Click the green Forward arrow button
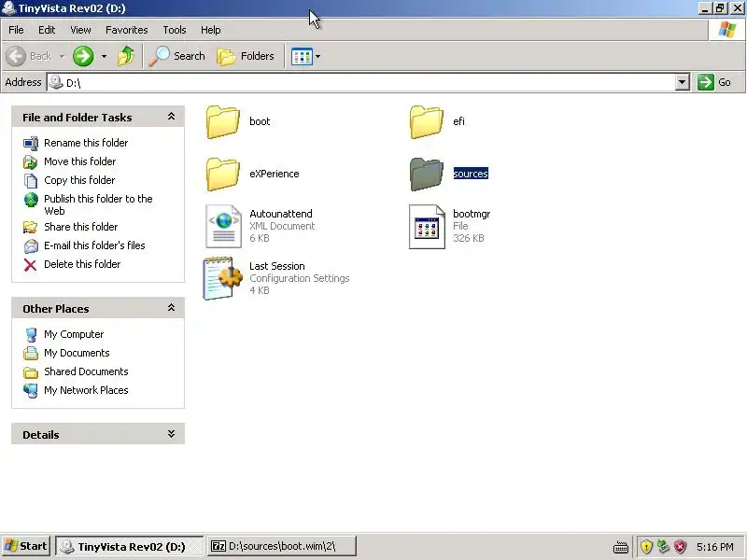The height and width of the screenshot is (560, 747). (x=83, y=56)
